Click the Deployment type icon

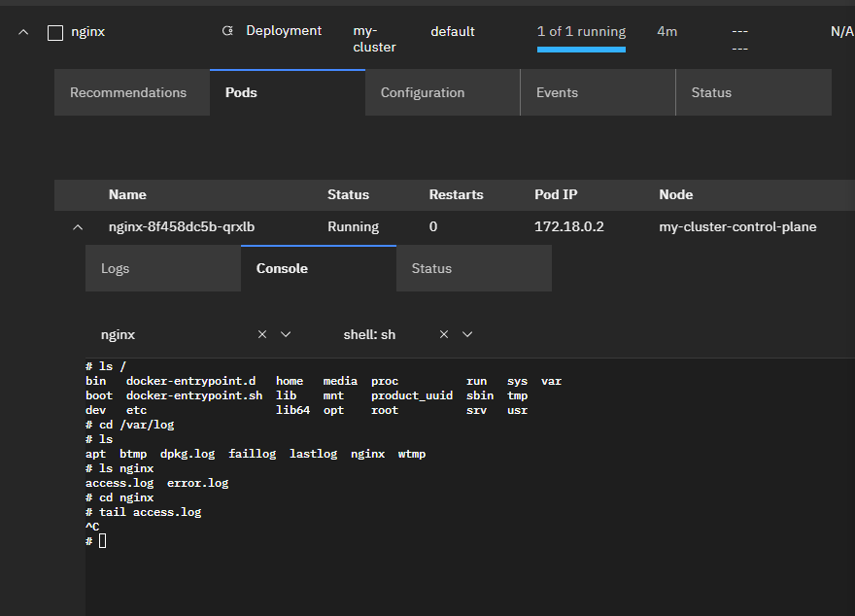(227, 31)
